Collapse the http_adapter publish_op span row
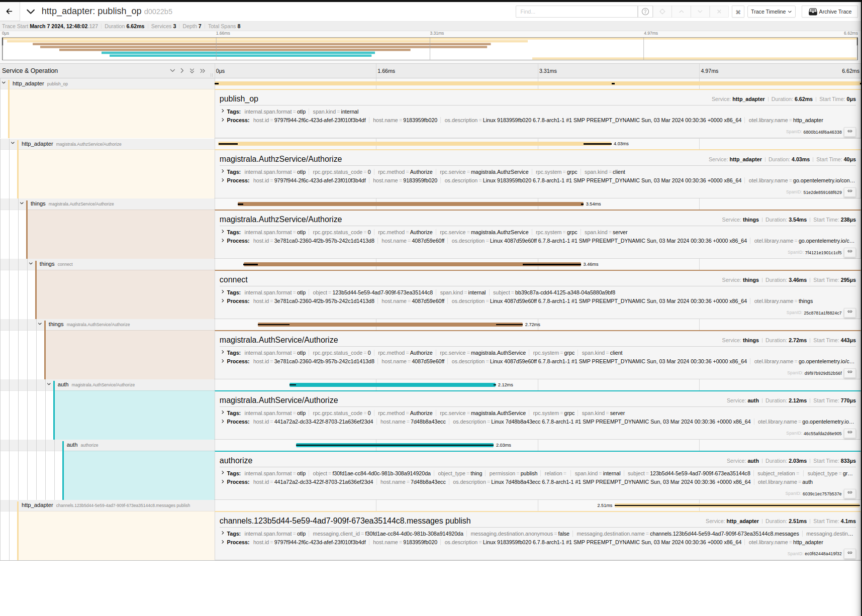The image size is (862, 616). point(4,83)
